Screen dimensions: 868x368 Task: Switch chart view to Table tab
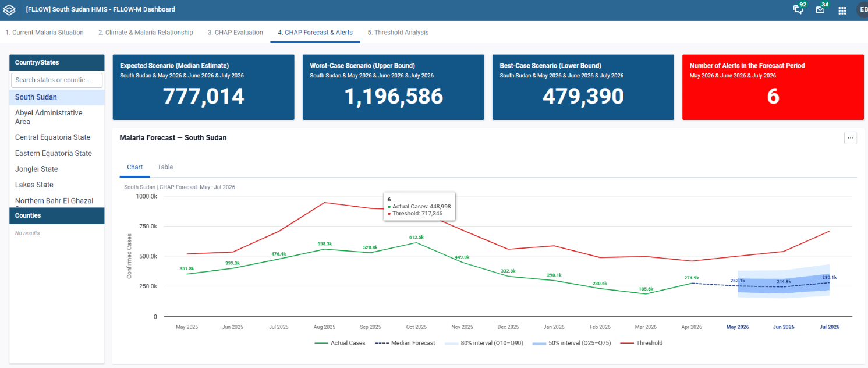tap(165, 167)
